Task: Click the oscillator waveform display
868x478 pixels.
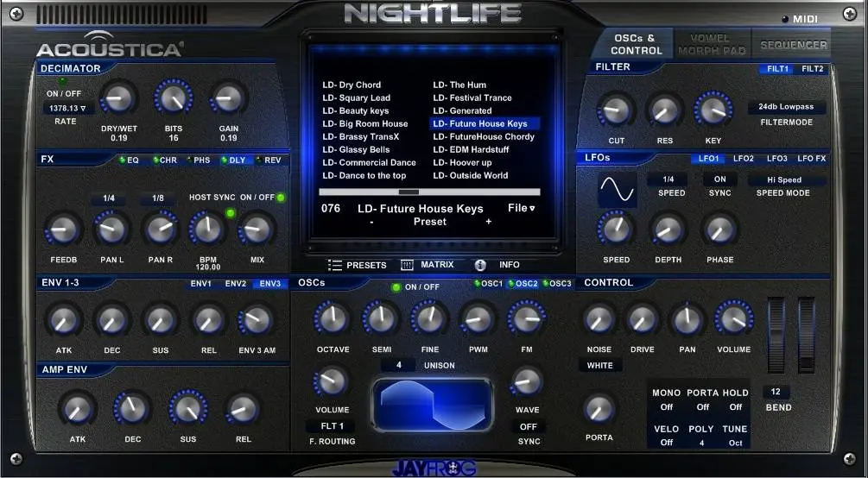Action: (x=432, y=406)
